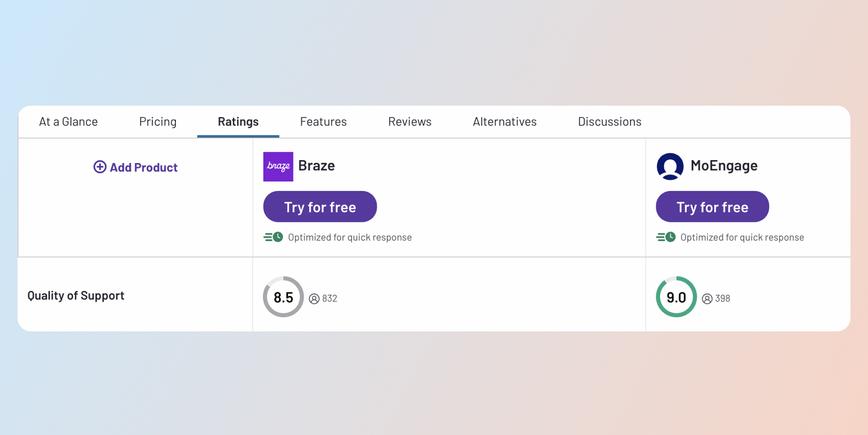Click Try for free under Braze
Image resolution: width=868 pixels, height=435 pixels.
[320, 207]
